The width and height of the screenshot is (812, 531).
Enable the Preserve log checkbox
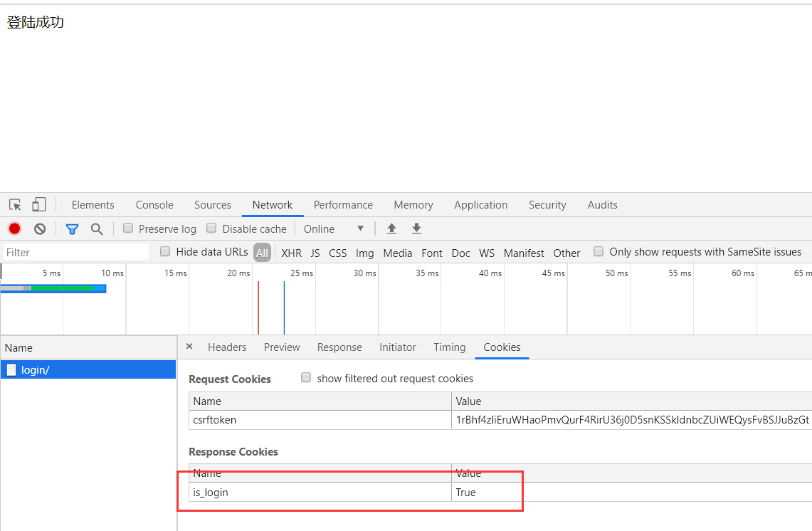click(128, 228)
